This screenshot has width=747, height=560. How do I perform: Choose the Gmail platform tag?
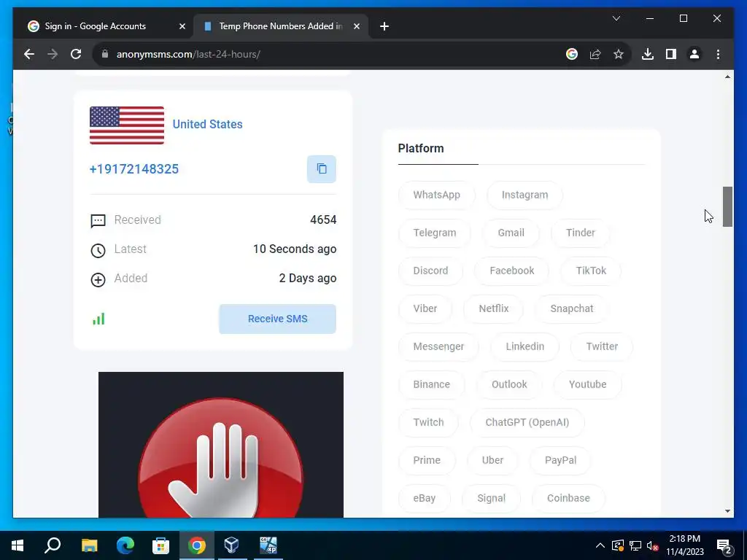511,233
